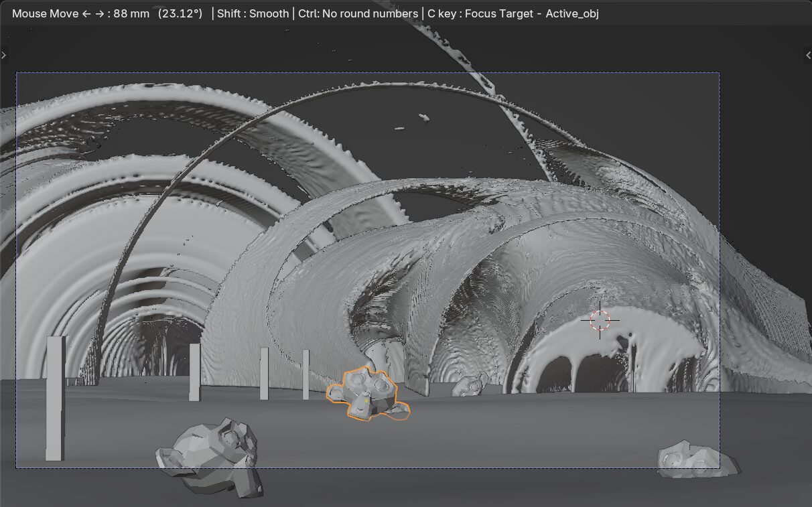The width and height of the screenshot is (812, 507).
Task: Click the 'Ctrl: No round numbers' hint
Action: point(358,13)
